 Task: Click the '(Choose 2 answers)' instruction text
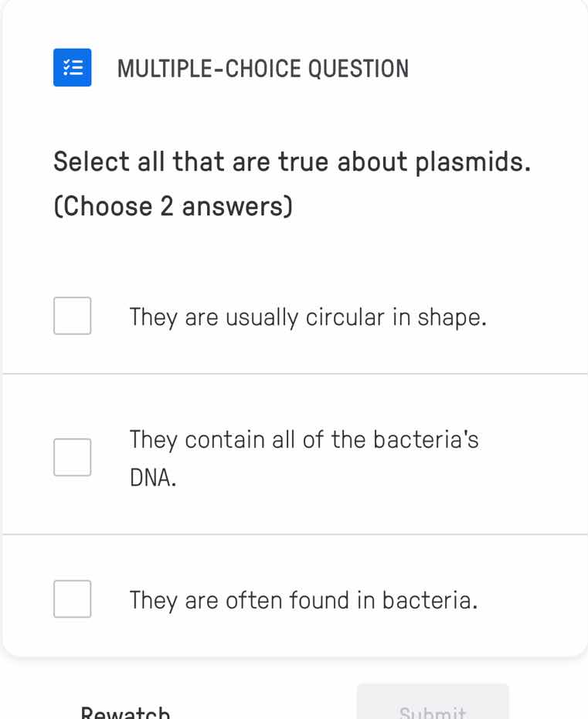[173, 205]
